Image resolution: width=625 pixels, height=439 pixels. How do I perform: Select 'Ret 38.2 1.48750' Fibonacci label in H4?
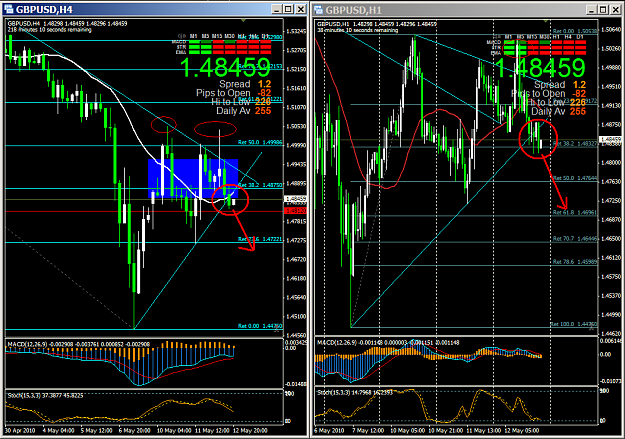[x=260, y=185]
